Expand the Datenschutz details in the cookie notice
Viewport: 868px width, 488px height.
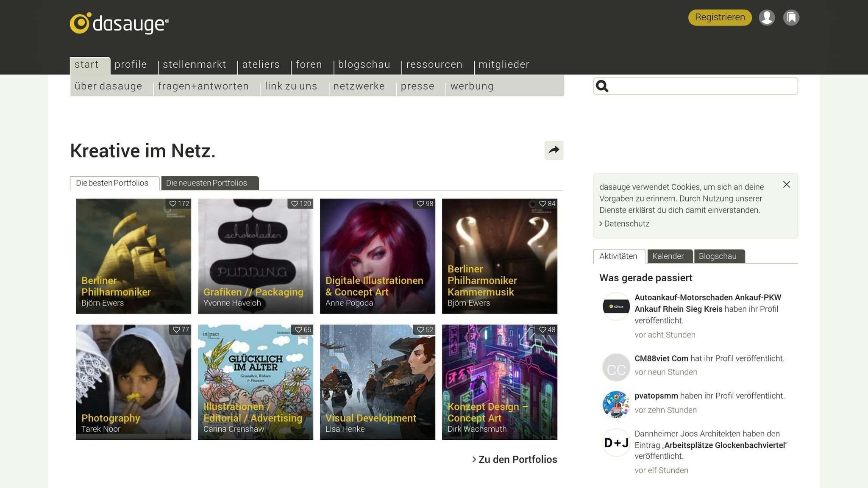pyautogui.click(x=626, y=223)
